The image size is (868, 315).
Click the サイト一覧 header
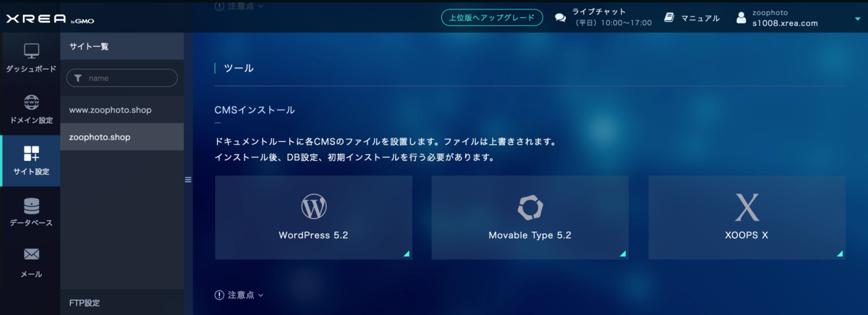122,46
